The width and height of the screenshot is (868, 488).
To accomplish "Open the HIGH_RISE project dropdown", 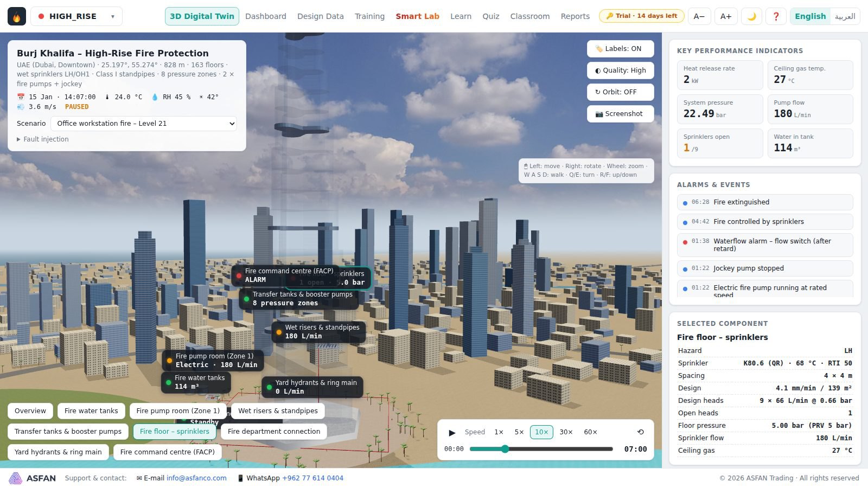I will (x=76, y=16).
